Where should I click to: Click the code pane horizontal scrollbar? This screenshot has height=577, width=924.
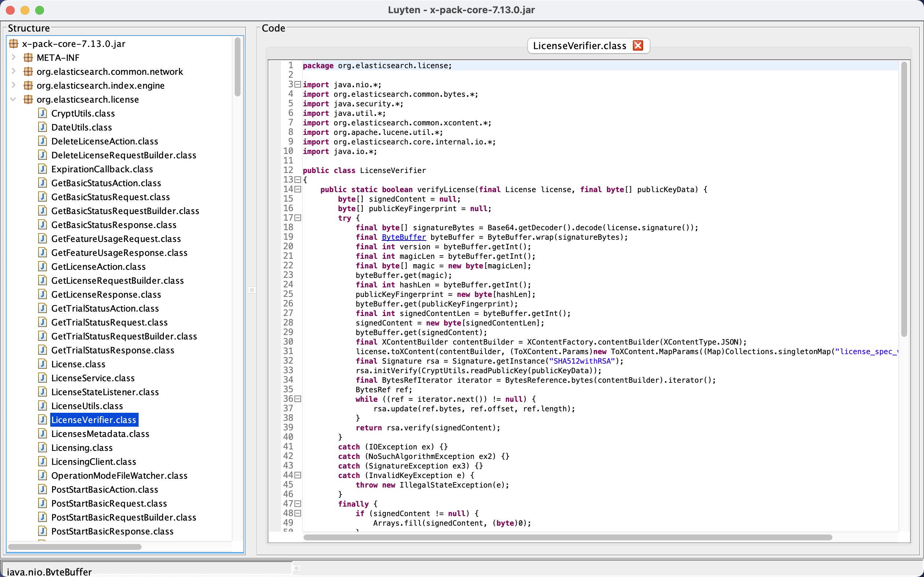pyautogui.click(x=568, y=537)
